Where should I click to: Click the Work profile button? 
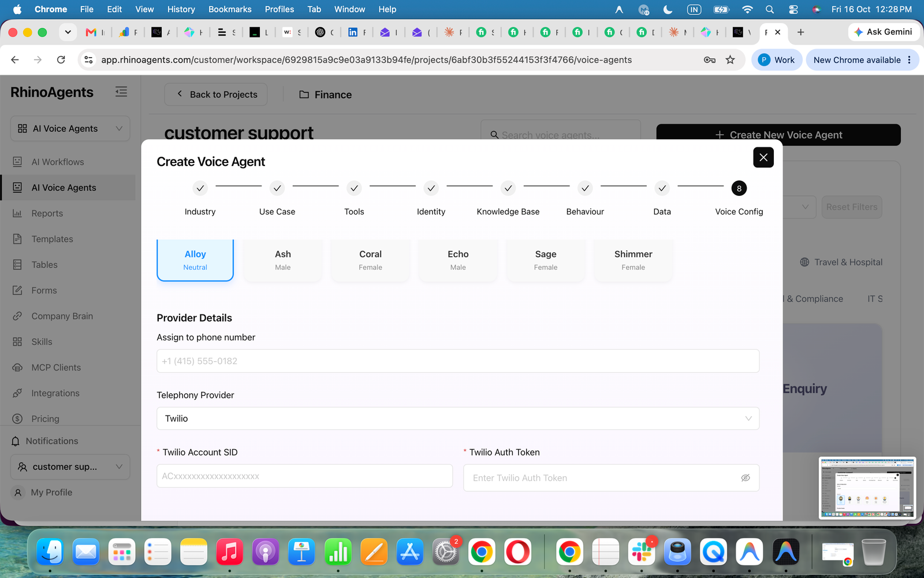pyautogui.click(x=777, y=60)
